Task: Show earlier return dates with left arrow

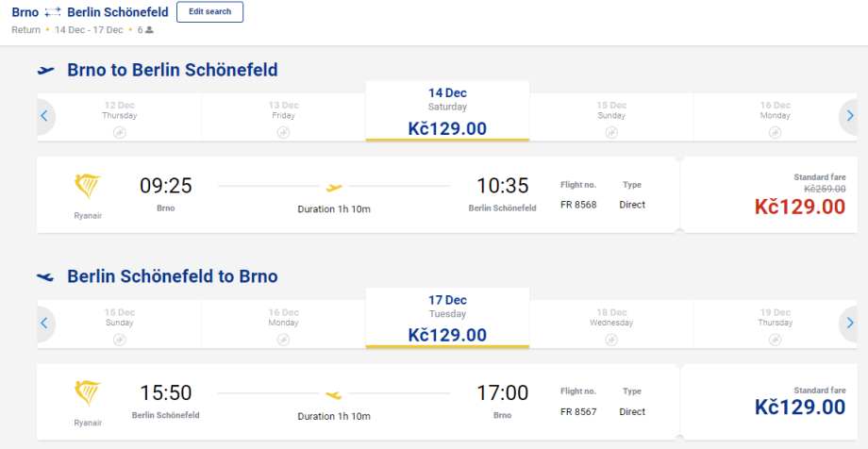Action: click(x=43, y=323)
